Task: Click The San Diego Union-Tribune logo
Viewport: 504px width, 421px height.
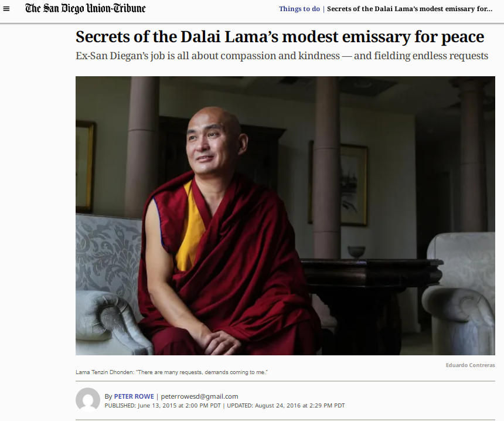Action: point(86,8)
